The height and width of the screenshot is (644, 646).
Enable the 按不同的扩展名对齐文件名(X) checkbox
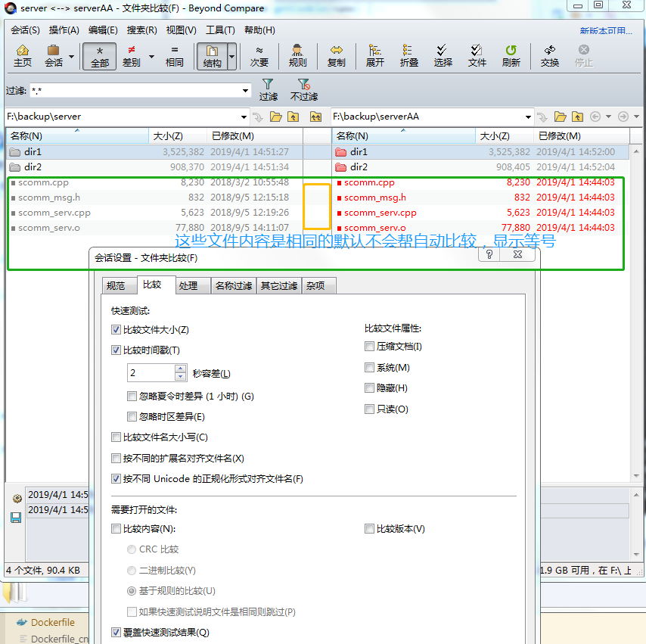[x=116, y=458]
